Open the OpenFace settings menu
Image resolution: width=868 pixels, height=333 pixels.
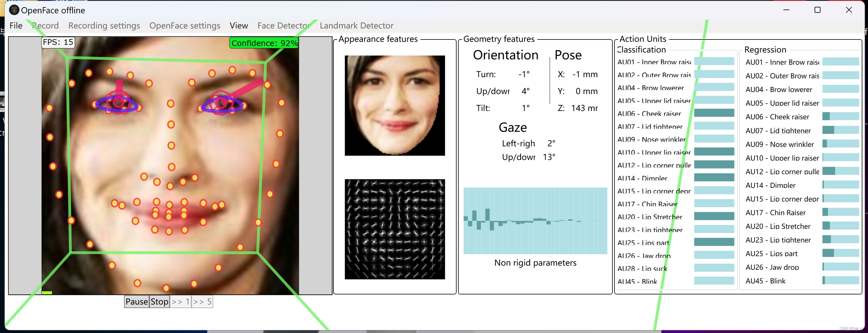(185, 26)
